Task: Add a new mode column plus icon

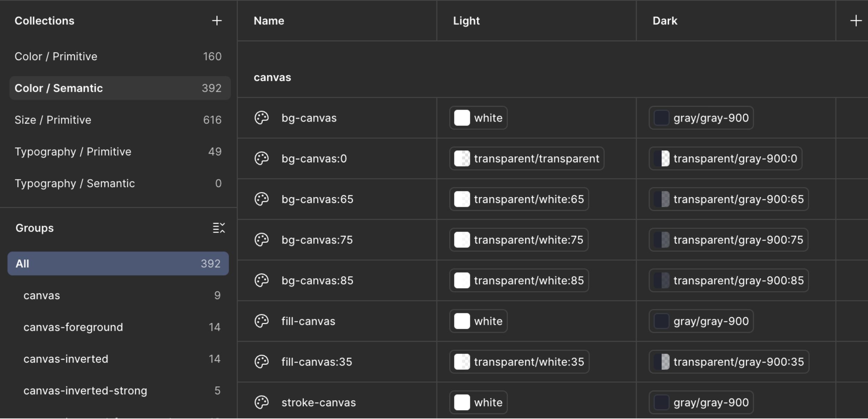Action: tap(856, 21)
